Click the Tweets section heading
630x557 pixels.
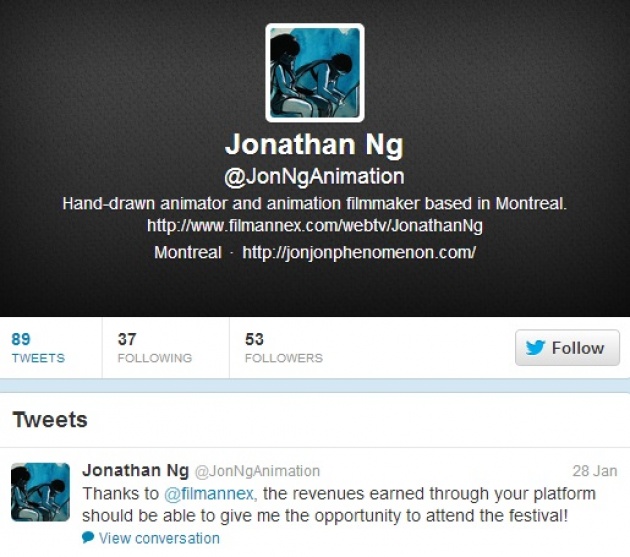click(x=50, y=420)
